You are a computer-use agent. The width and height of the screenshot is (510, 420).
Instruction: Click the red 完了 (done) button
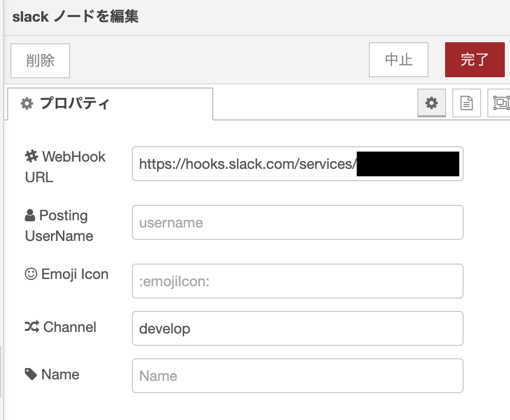474,60
